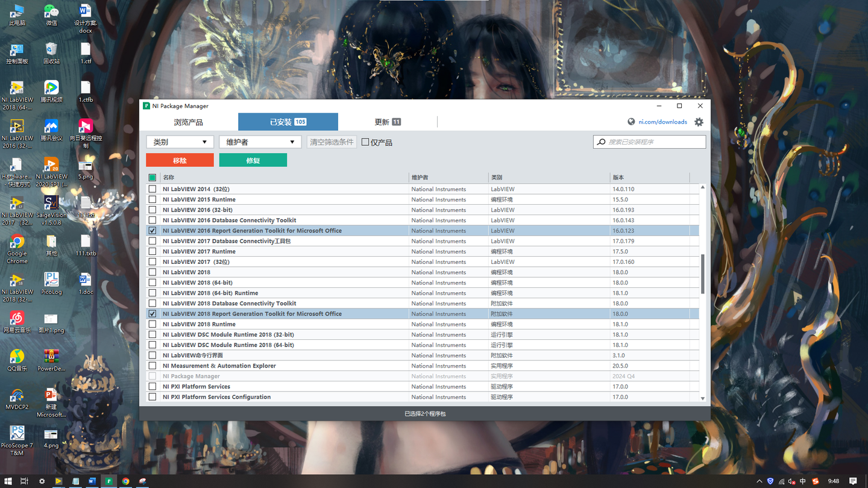Switch to the 更新 tab
868x488 pixels.
[x=388, y=122]
